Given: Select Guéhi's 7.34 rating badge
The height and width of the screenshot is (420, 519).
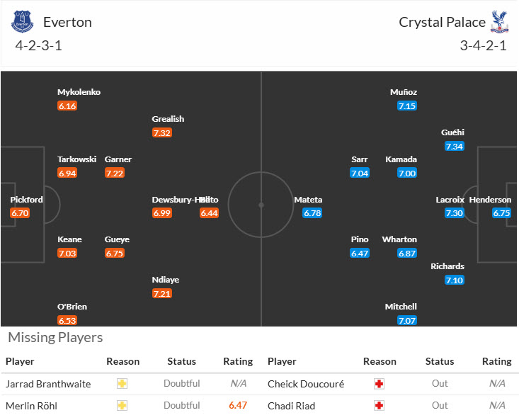Looking at the screenshot, I should point(454,146).
